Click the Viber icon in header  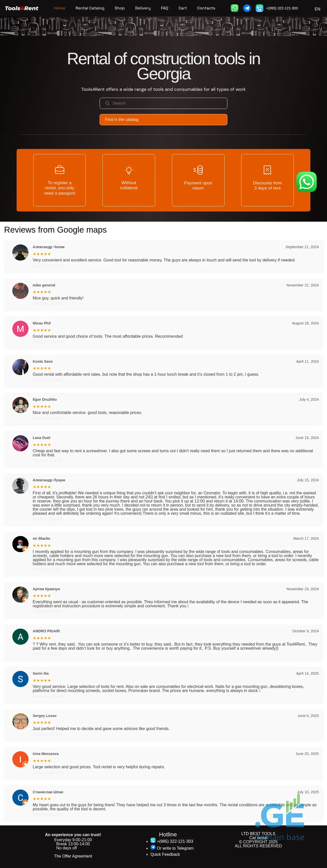click(259, 8)
